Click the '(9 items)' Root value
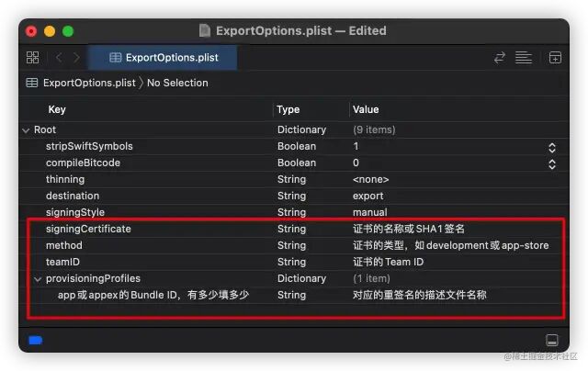This screenshot has height=371, width=588. pos(374,129)
